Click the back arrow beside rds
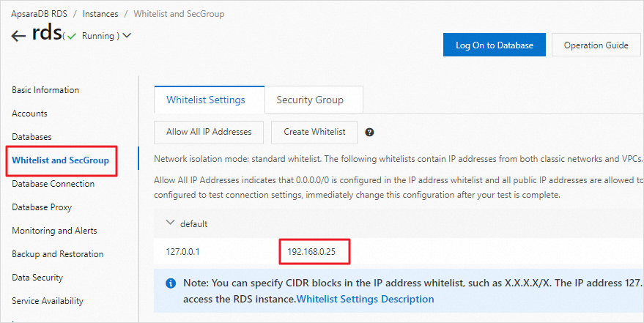 [18, 37]
